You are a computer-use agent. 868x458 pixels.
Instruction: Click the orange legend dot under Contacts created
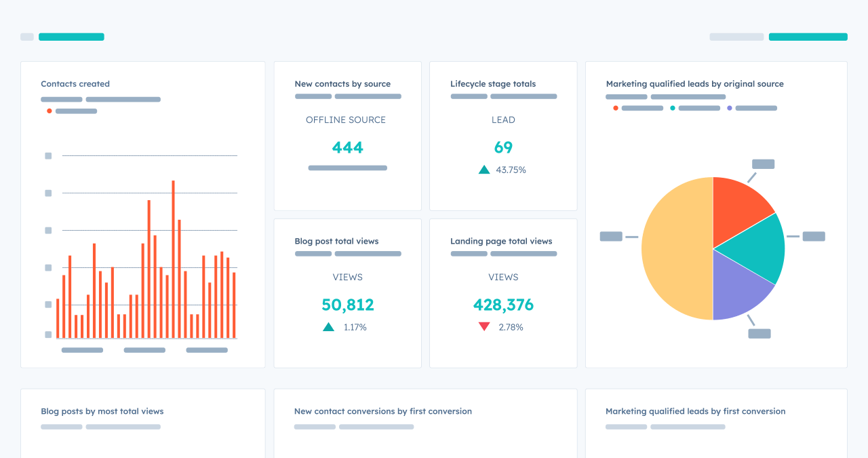pos(50,111)
